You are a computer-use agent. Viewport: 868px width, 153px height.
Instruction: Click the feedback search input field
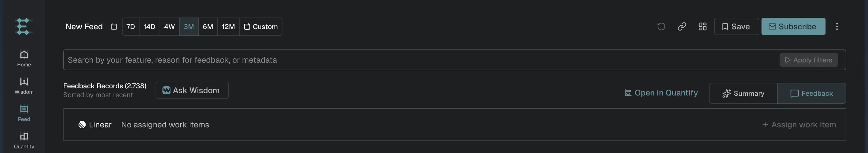[x=421, y=60]
